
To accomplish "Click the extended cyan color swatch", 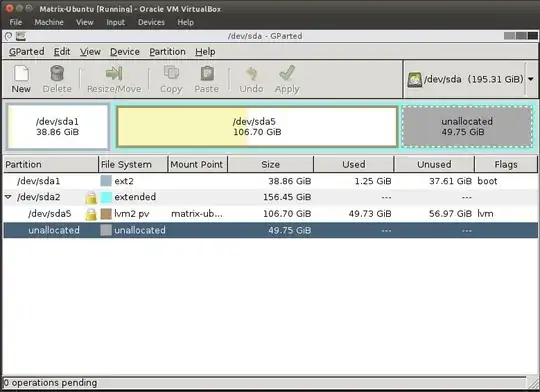I will click(x=106, y=197).
